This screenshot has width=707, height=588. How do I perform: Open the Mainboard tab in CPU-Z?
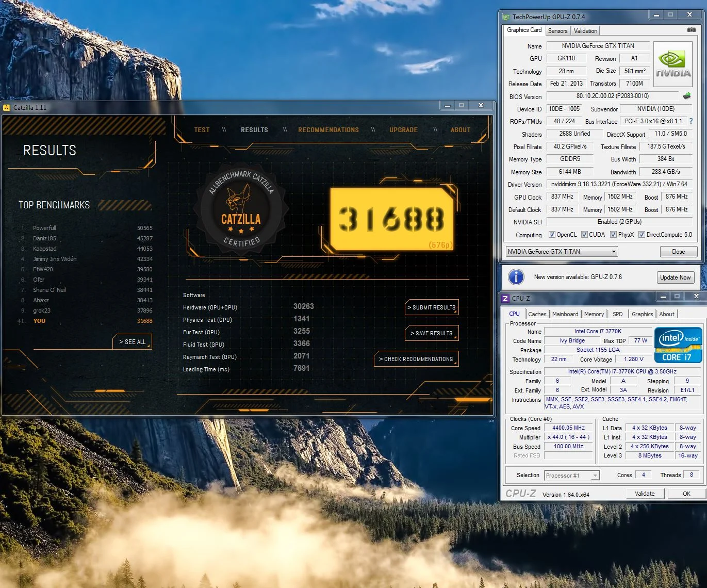(x=565, y=314)
